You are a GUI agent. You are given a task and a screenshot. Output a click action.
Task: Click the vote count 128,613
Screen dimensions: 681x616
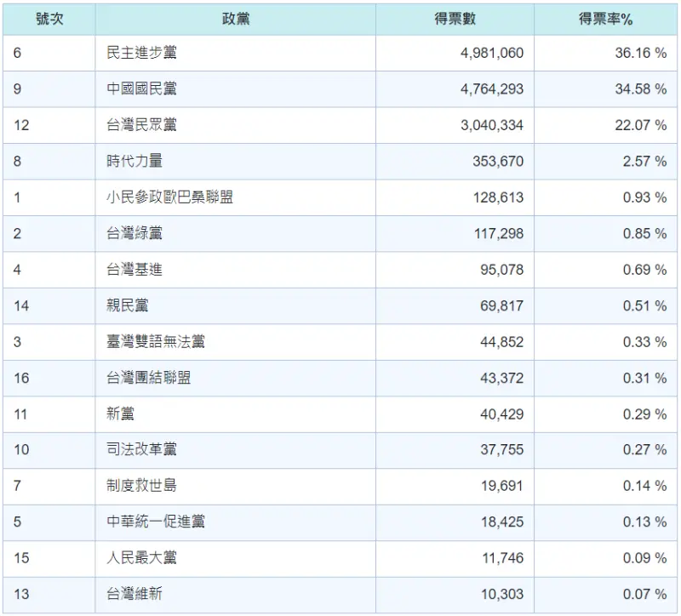[499, 197]
